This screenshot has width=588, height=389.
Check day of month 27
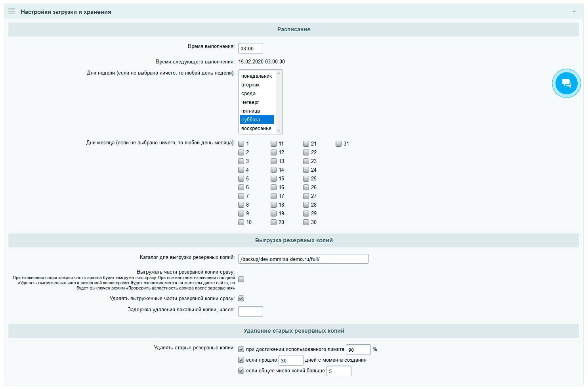pos(306,196)
